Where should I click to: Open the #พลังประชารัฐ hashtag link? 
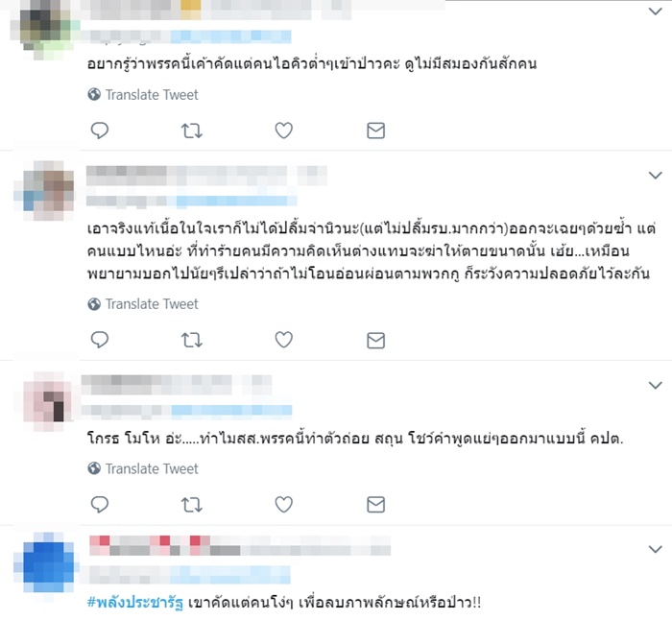(135, 603)
